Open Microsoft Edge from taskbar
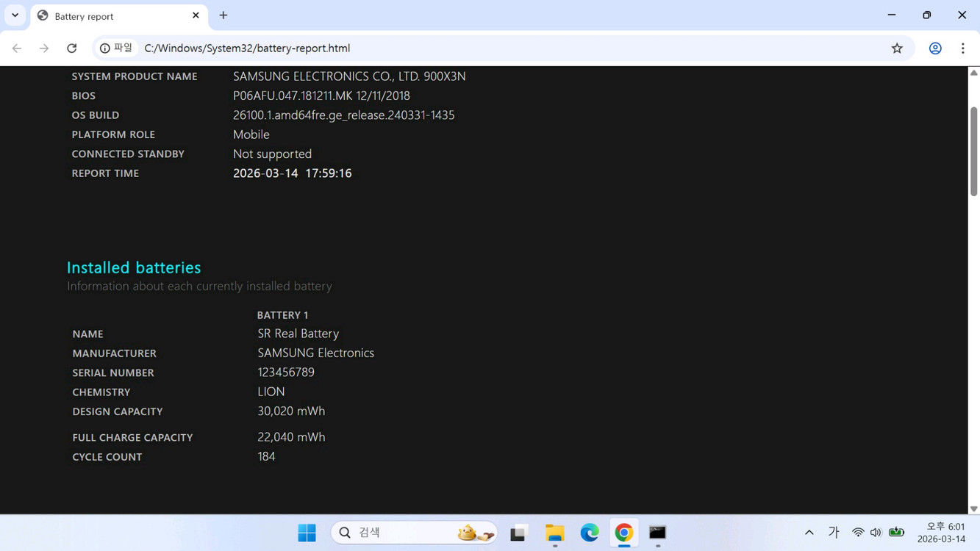This screenshot has height=551, width=980. click(589, 533)
